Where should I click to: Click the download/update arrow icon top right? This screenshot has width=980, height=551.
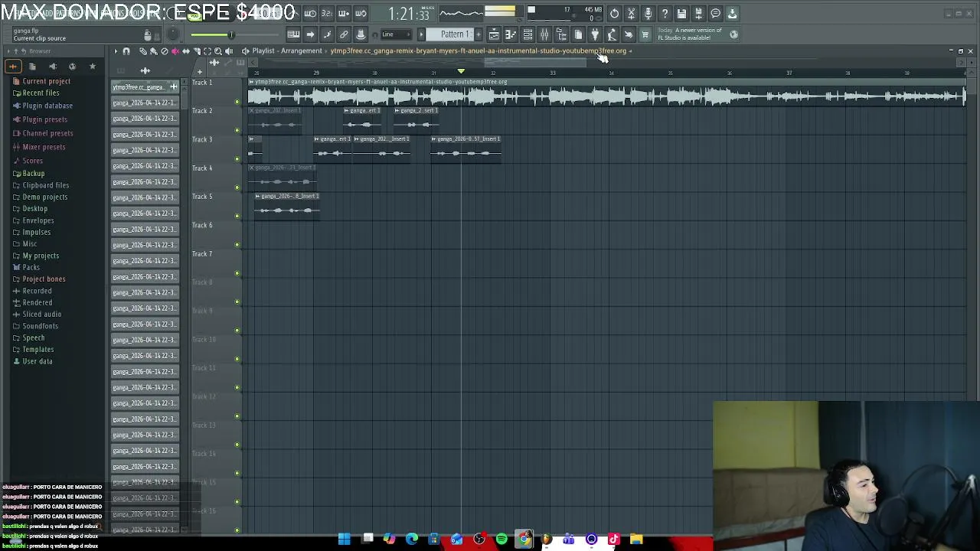coord(732,13)
